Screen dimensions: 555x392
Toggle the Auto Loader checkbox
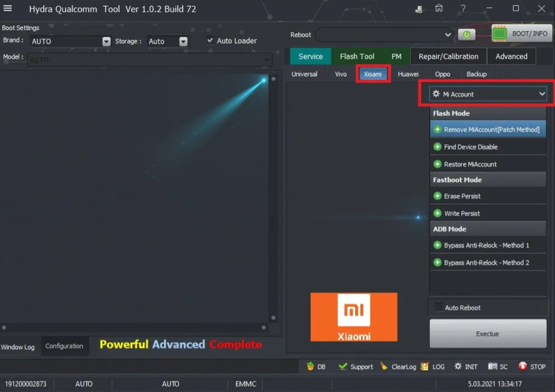click(x=210, y=40)
